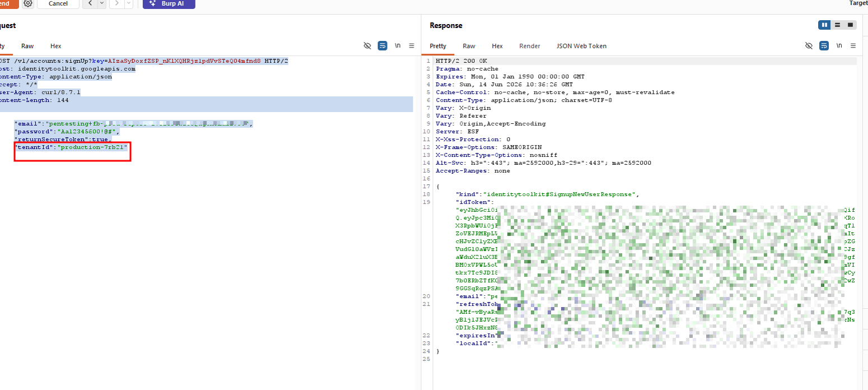Viewport: 868px width, 390px height.
Task: Toggle hide non-printable eye icon in Response
Action: point(809,46)
